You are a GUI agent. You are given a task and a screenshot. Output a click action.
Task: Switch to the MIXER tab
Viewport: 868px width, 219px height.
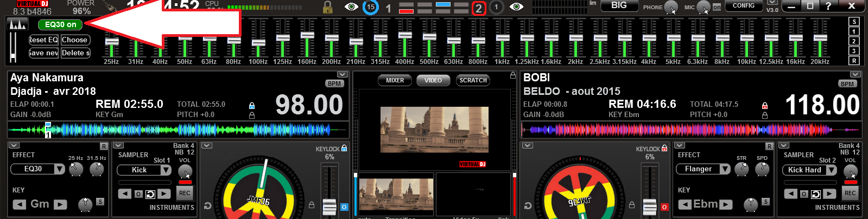[395, 80]
